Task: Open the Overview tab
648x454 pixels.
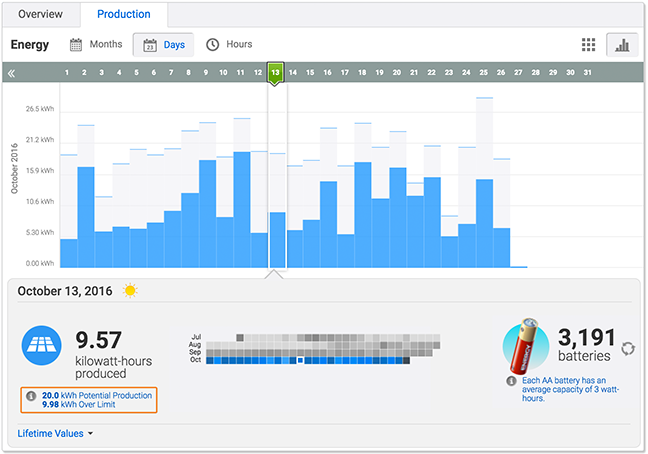Action: click(x=40, y=14)
